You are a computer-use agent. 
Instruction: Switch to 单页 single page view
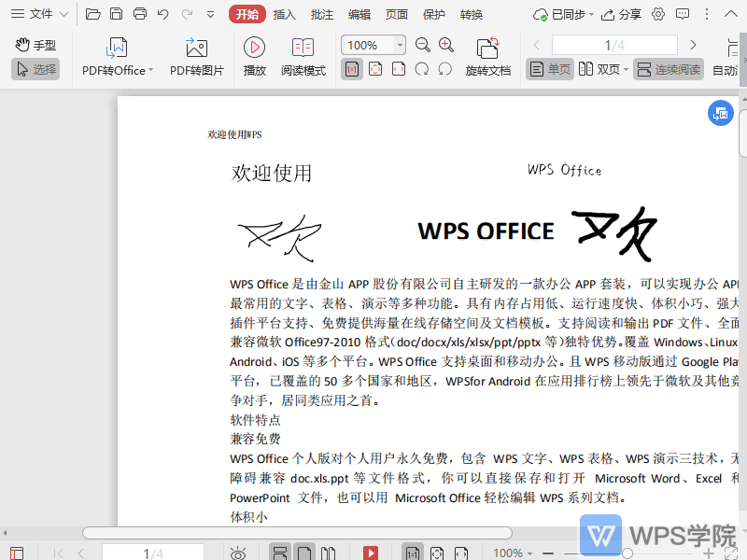coord(549,69)
